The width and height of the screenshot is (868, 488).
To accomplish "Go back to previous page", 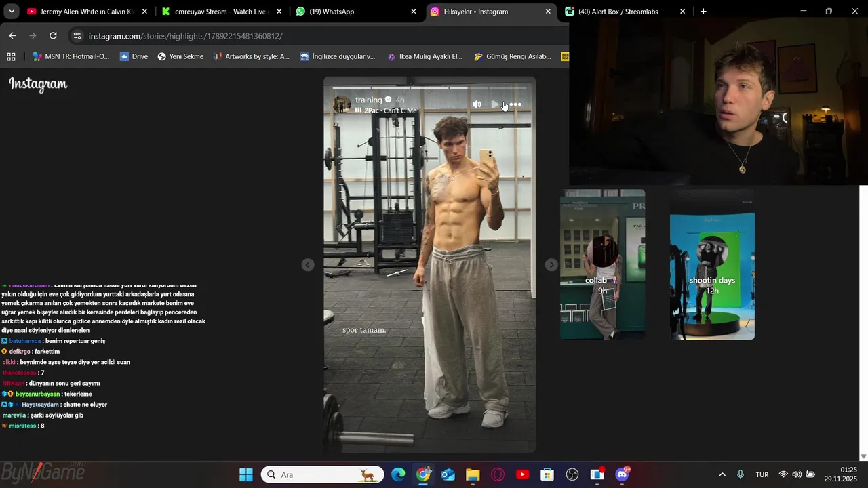I will click(x=12, y=35).
